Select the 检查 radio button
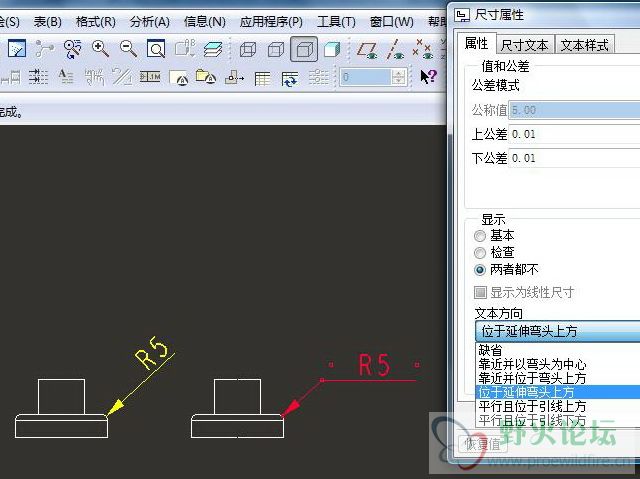Viewport: 640px width, 479px height. point(480,253)
